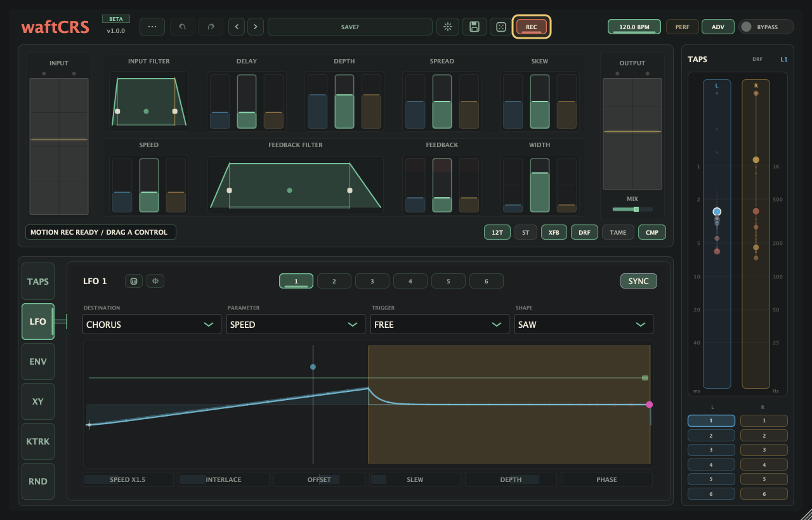Adjust the MIX slider
Screen dimensions: 812x520
(x=632, y=209)
